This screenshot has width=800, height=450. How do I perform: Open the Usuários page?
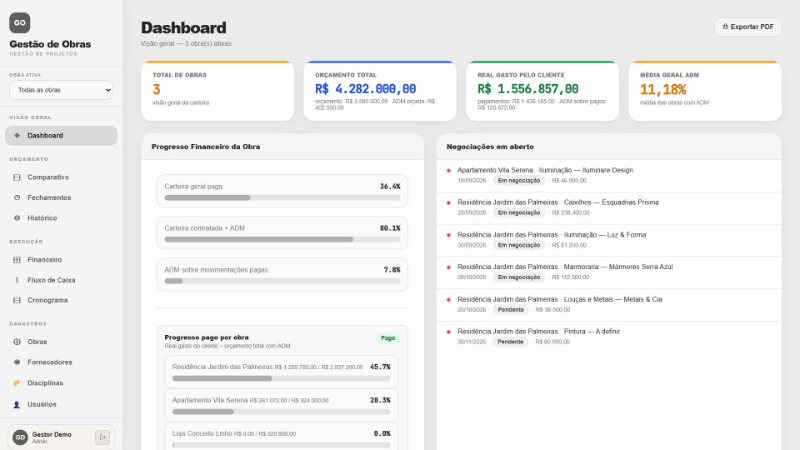[61, 404]
